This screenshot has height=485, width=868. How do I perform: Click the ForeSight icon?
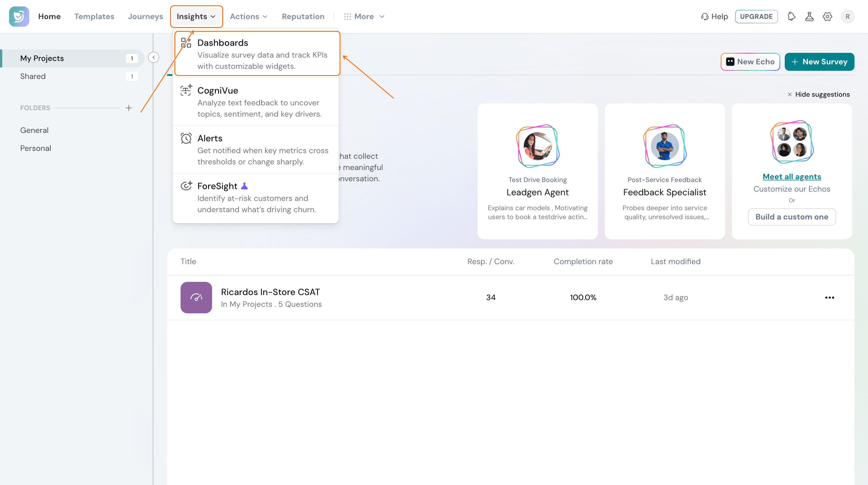coord(186,186)
